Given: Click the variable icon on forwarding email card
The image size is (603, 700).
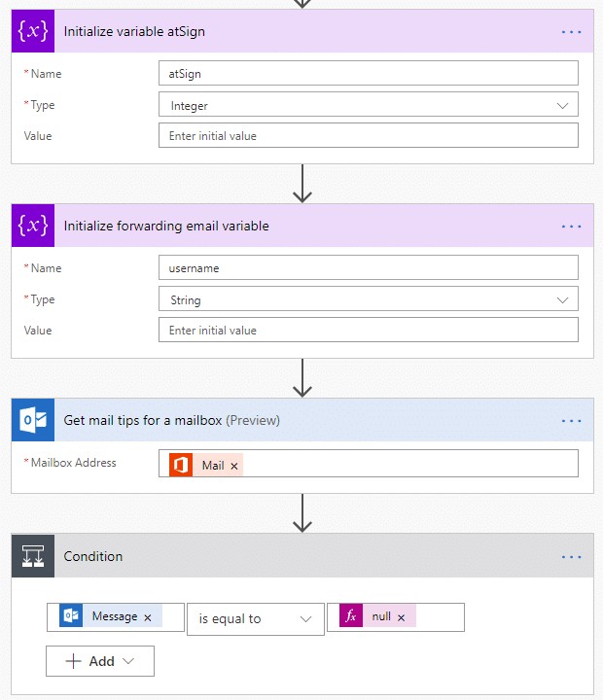Looking at the screenshot, I should coord(33,226).
